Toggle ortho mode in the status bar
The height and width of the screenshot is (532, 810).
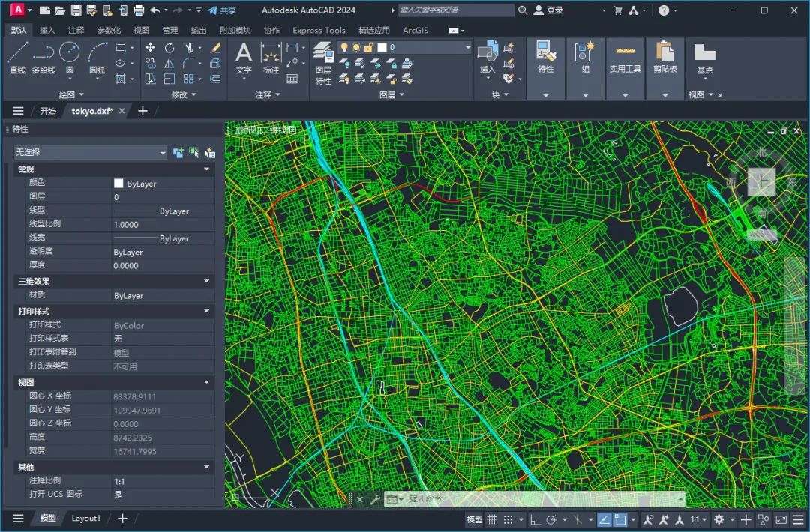pyautogui.click(x=535, y=519)
